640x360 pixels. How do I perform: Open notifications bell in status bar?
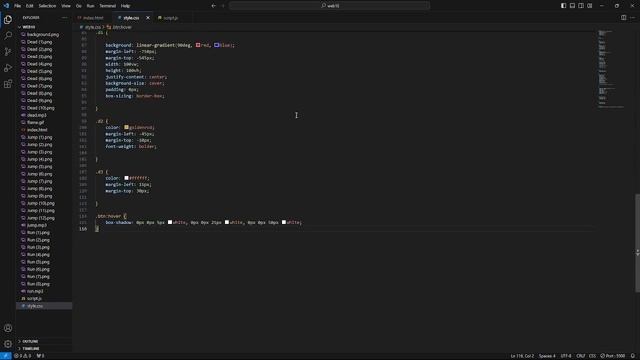633,356
